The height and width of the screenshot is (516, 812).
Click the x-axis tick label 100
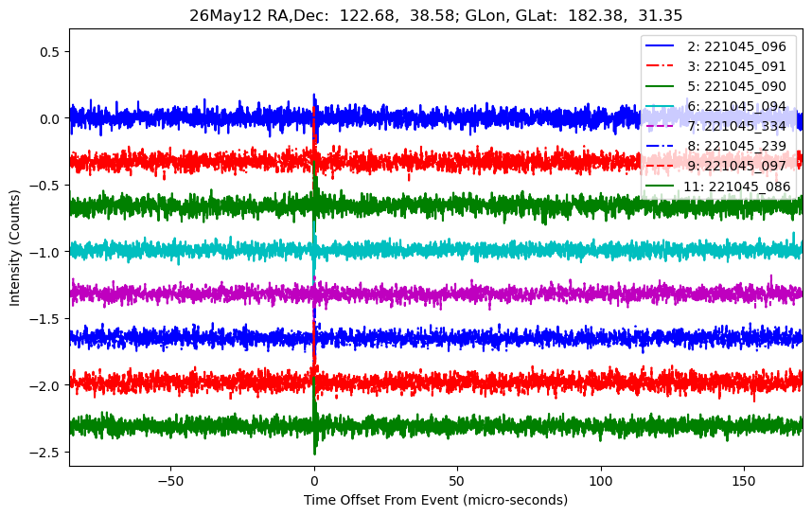tap(601, 481)
